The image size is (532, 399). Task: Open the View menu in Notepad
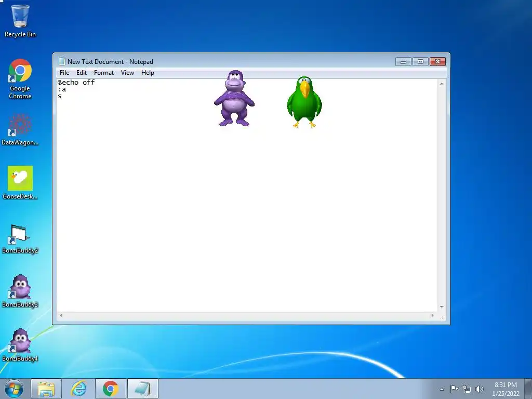(x=128, y=73)
